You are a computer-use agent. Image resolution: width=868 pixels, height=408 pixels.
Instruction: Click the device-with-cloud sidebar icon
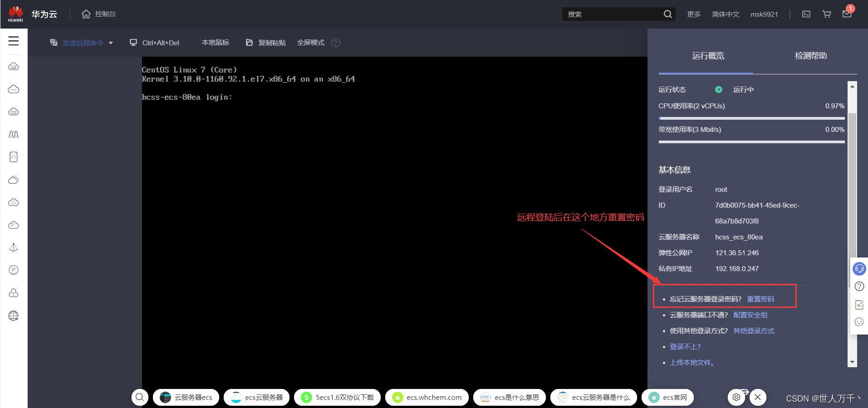click(x=14, y=157)
